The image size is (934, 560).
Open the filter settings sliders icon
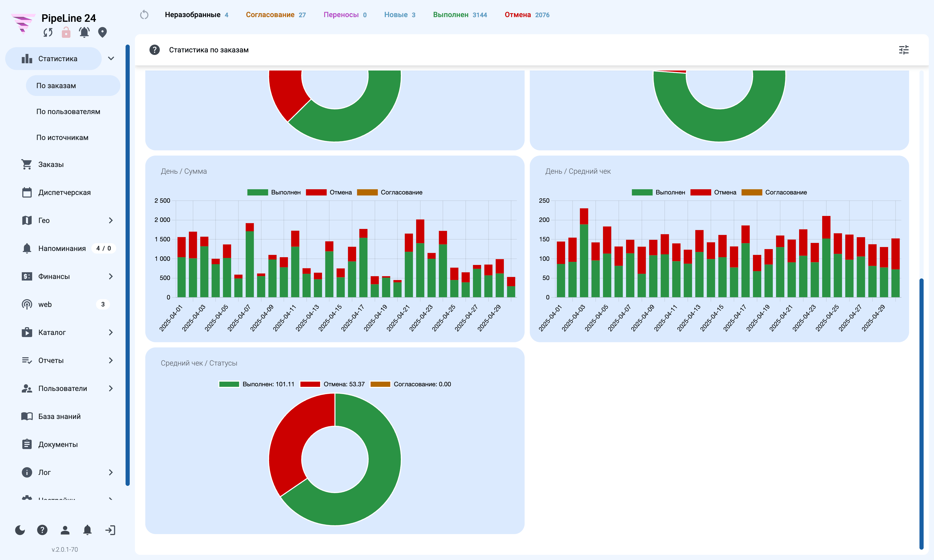pyautogui.click(x=904, y=50)
